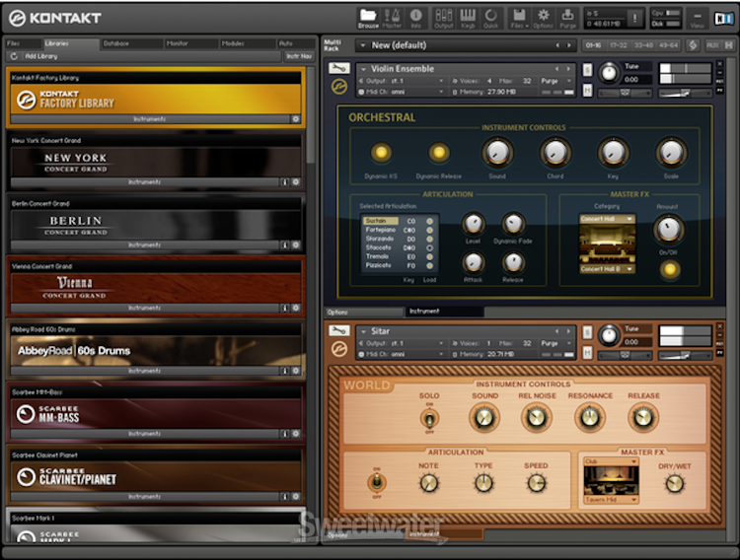Toggle Master FX On/Off light
740x560 pixels.
(669, 270)
